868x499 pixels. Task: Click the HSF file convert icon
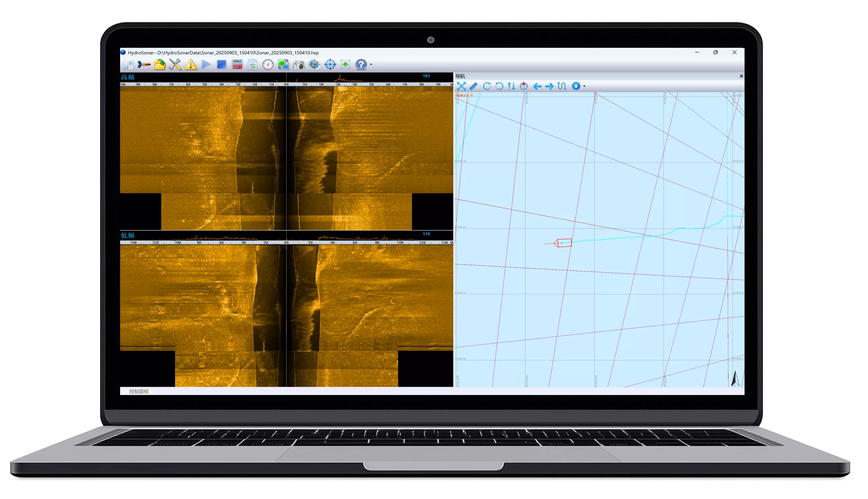[x=253, y=65]
